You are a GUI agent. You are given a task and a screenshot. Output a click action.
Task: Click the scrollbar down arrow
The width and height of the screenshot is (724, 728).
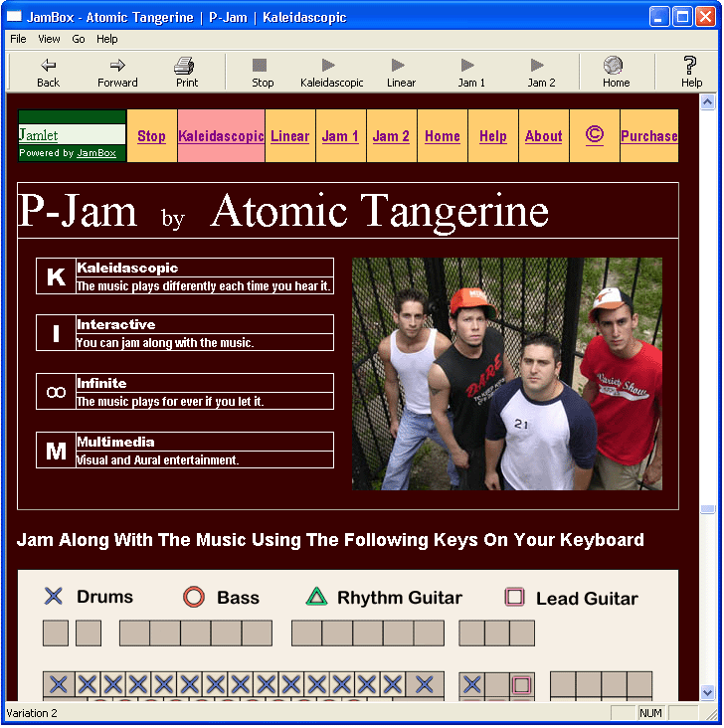tap(707, 693)
